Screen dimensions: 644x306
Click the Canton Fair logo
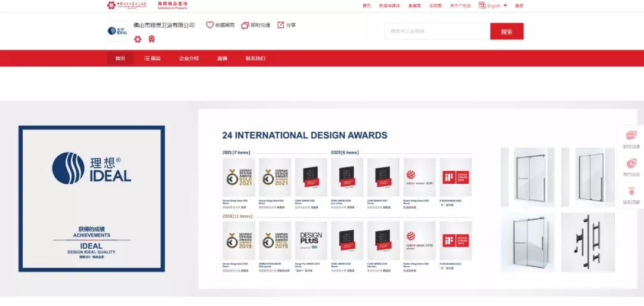pyautogui.click(x=127, y=5)
